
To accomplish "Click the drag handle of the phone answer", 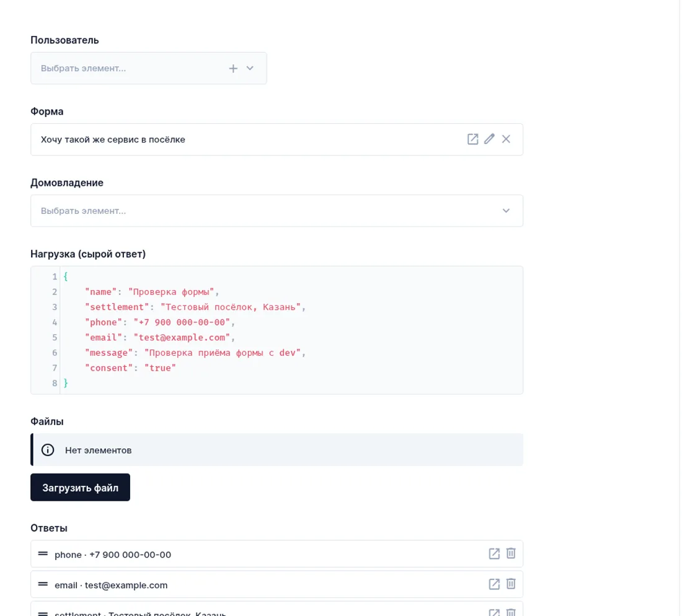I will [x=43, y=554].
